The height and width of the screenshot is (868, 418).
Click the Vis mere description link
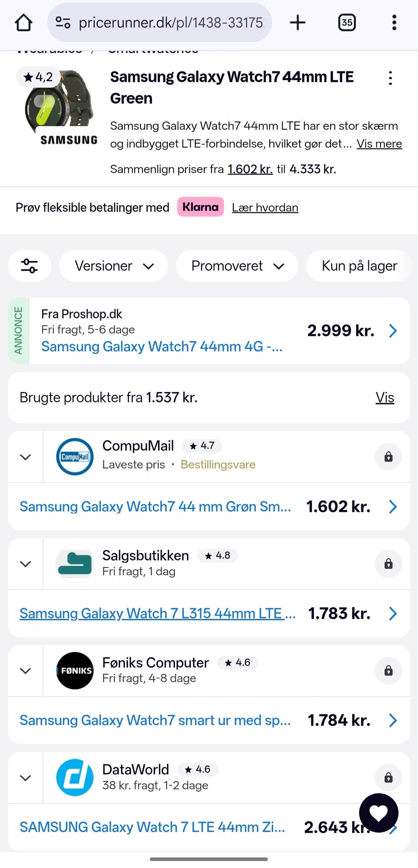(x=379, y=144)
